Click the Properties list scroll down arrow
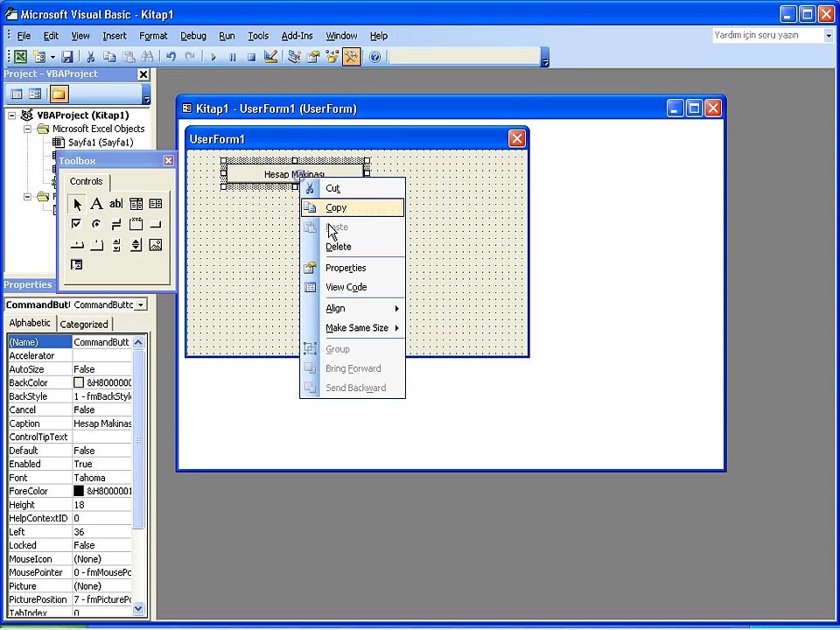This screenshot has height=630, width=840. [138, 608]
